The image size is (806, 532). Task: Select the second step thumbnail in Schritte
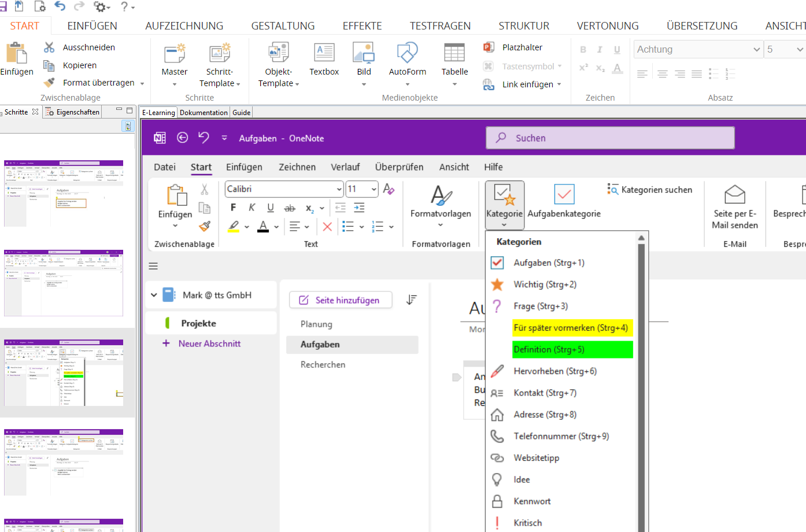(64, 283)
